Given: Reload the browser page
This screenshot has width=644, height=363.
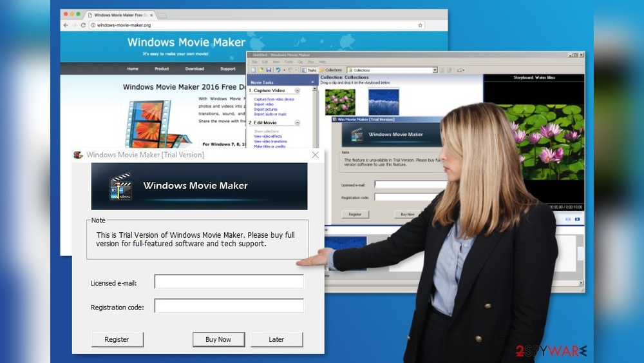Looking at the screenshot, I should pos(83,25).
